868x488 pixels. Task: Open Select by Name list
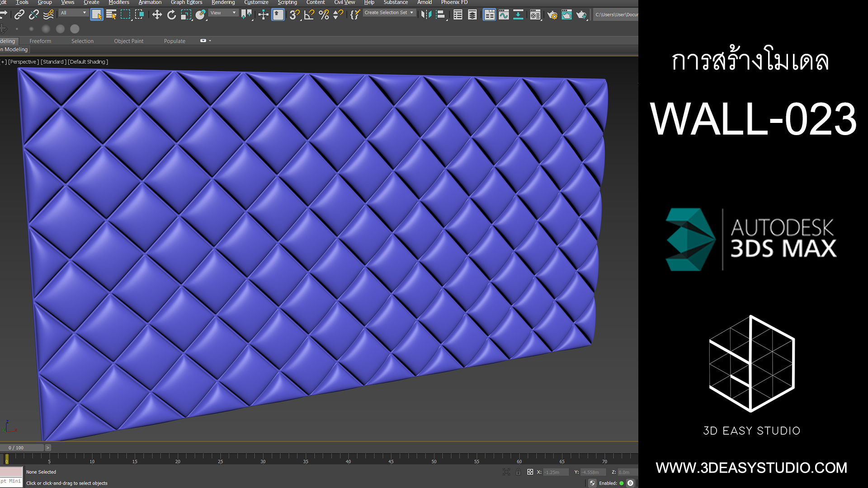(x=111, y=15)
